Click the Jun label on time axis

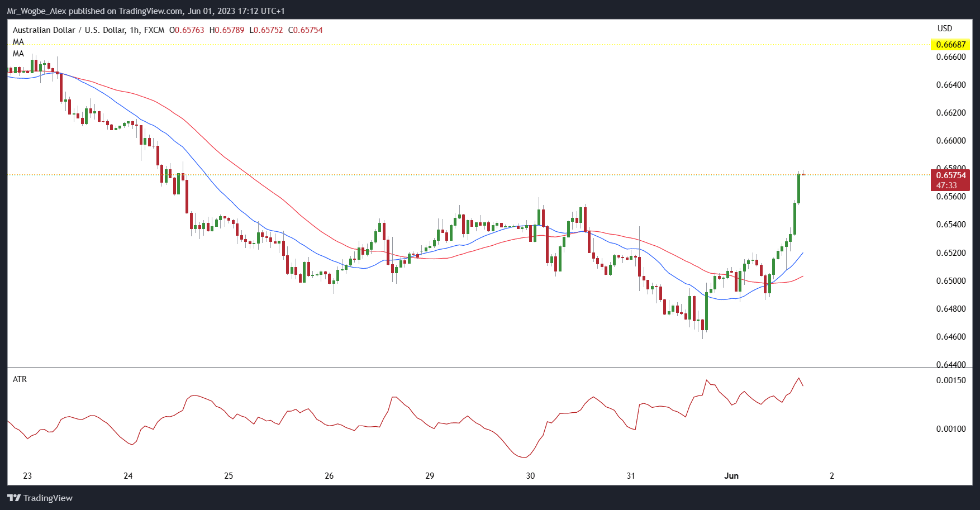(x=731, y=476)
